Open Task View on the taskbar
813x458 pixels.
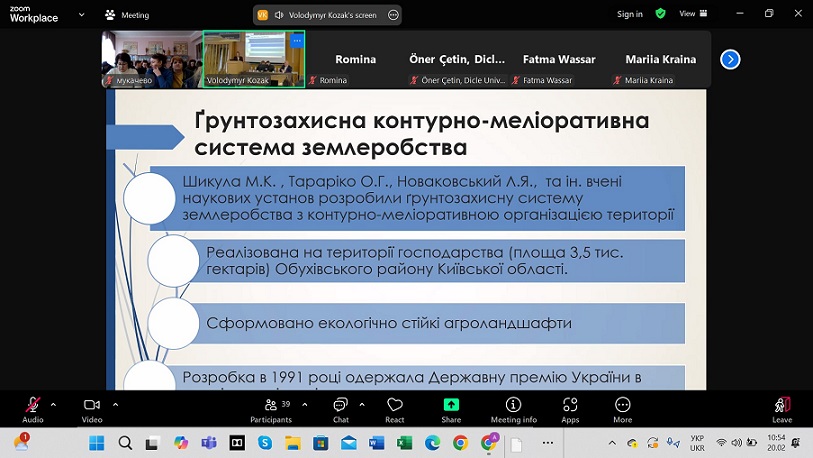pos(152,443)
